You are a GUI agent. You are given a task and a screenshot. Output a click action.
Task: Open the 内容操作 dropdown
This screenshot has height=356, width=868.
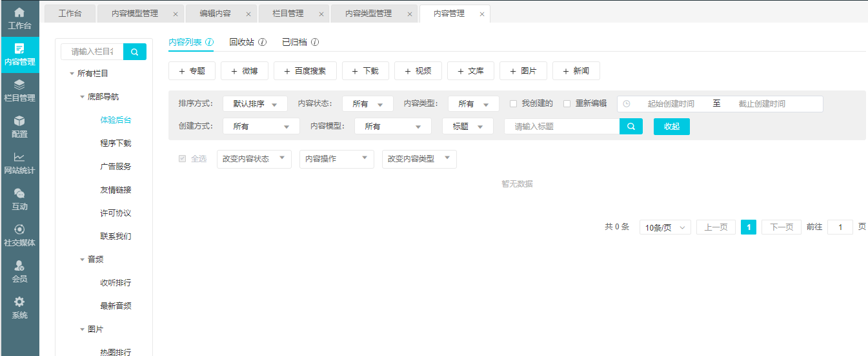tap(337, 159)
